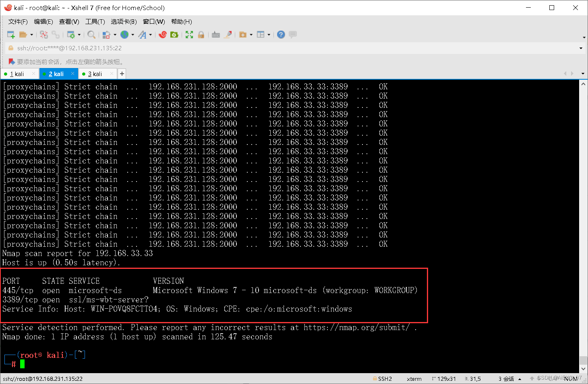588x384 pixels.
Task: Click the terminal prompt cursor line
Action: coord(23,364)
